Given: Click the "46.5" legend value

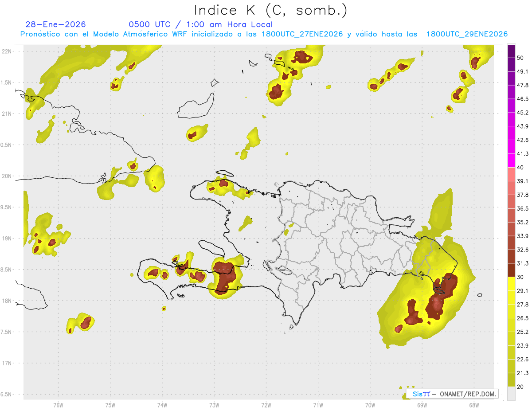Looking at the screenshot, I should pyautogui.click(x=522, y=99).
